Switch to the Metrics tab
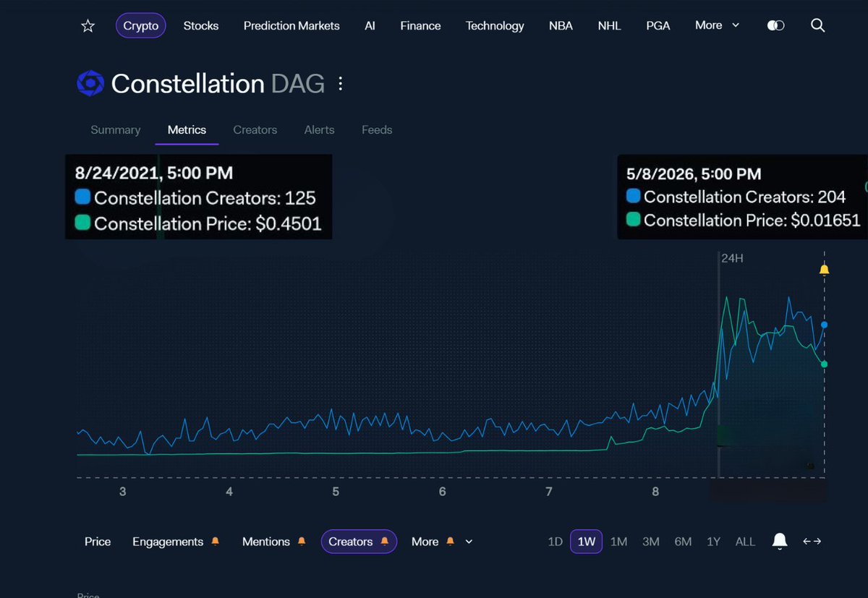Image resolution: width=868 pixels, height=598 pixels. click(187, 130)
